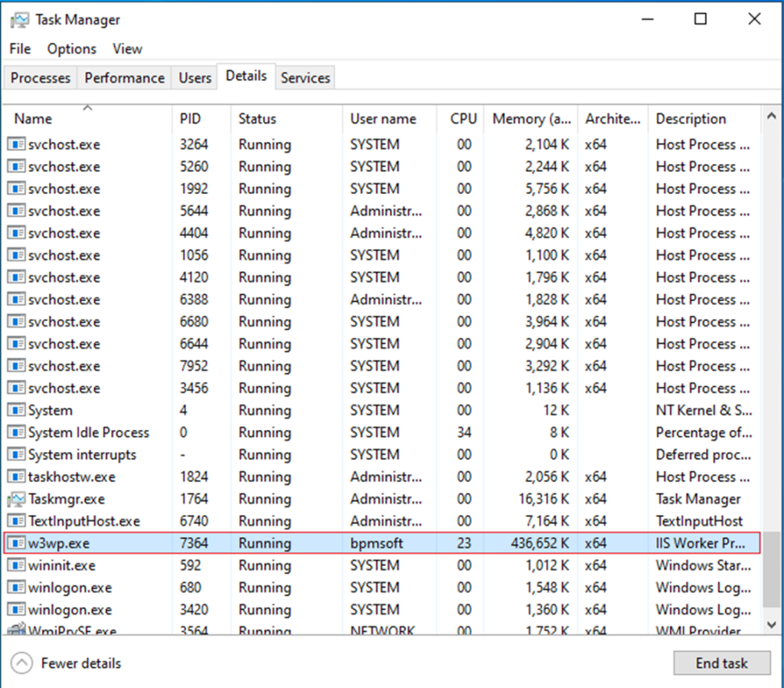Click the IIS Worker Pr... description
The width and height of the screenshot is (784, 688).
point(701,543)
